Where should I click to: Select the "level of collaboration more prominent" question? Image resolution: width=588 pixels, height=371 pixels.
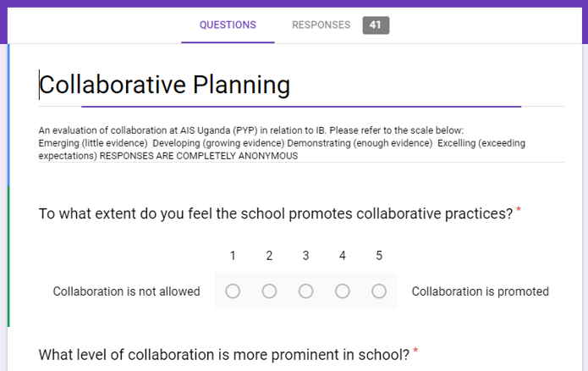(x=224, y=353)
